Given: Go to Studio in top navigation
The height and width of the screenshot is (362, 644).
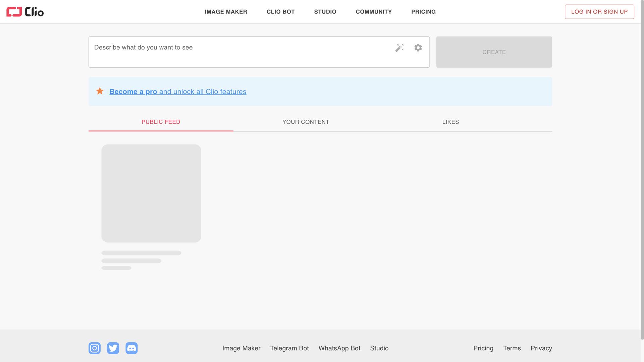Looking at the screenshot, I should pos(325,12).
